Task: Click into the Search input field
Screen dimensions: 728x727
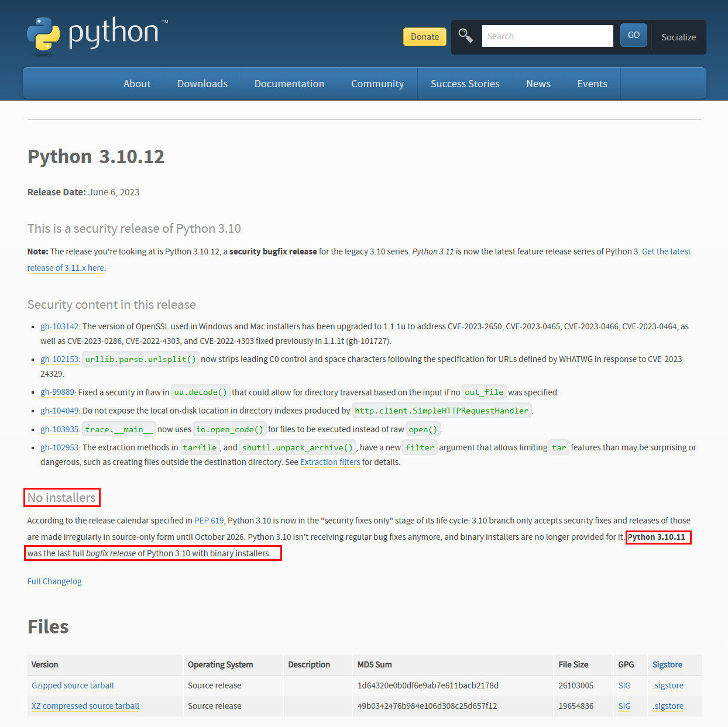Action: point(547,36)
